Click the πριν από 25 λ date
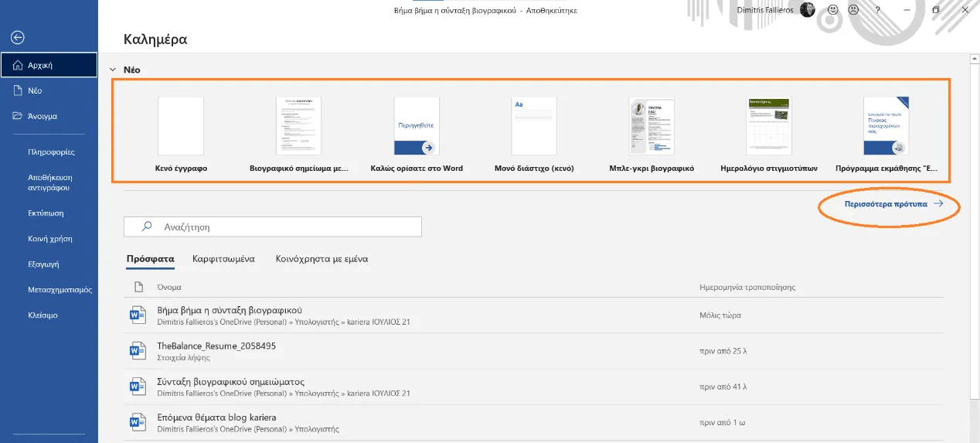 point(723,351)
